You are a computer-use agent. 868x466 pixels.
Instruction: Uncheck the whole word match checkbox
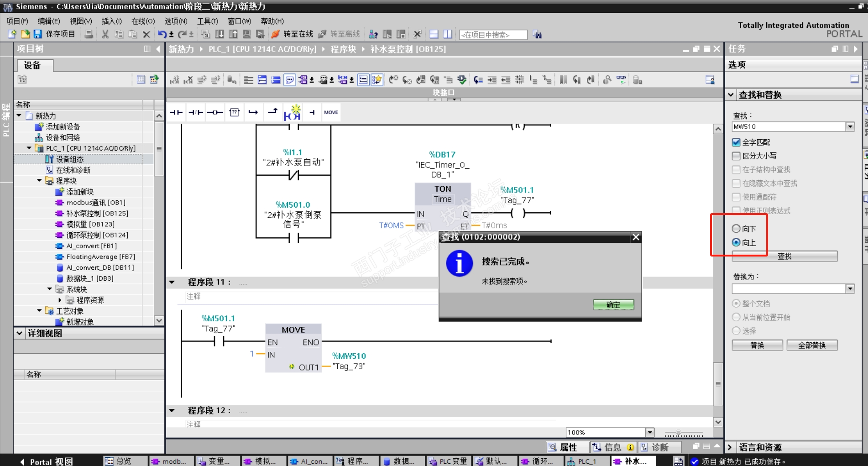(x=736, y=142)
